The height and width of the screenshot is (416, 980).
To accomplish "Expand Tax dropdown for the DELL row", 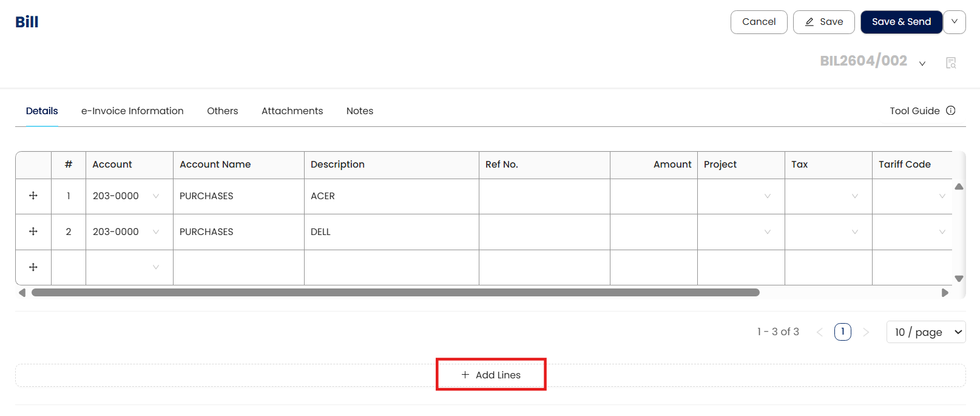I will pos(855,232).
